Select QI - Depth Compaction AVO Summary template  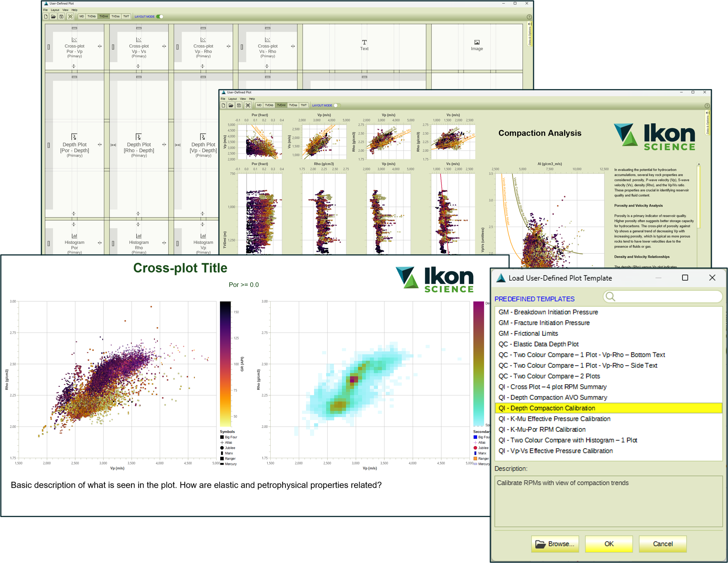tap(609, 397)
